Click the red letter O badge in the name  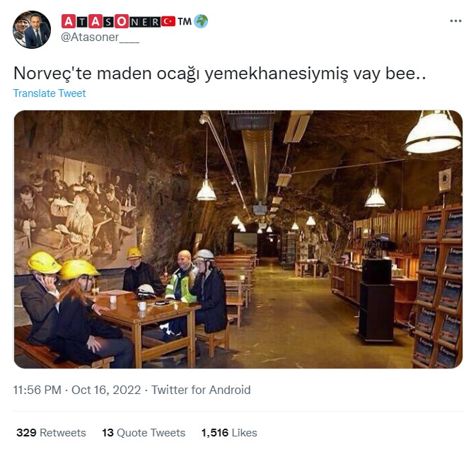pyautogui.click(x=122, y=21)
